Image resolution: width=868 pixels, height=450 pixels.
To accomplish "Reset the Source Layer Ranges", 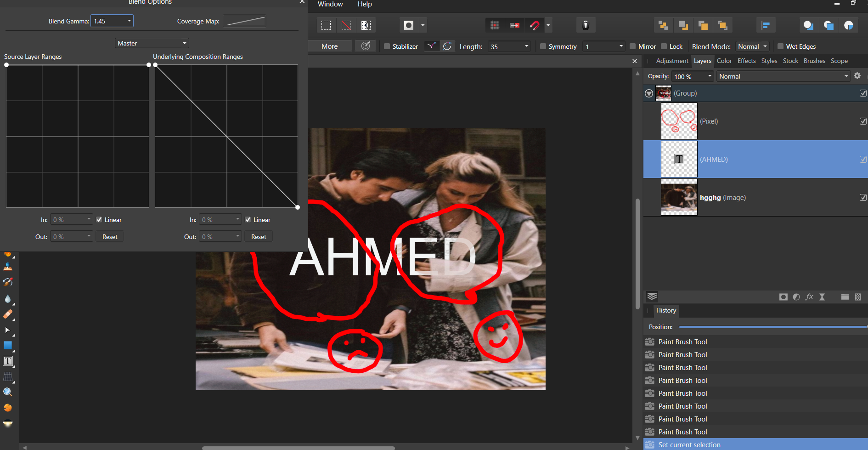I will click(110, 237).
